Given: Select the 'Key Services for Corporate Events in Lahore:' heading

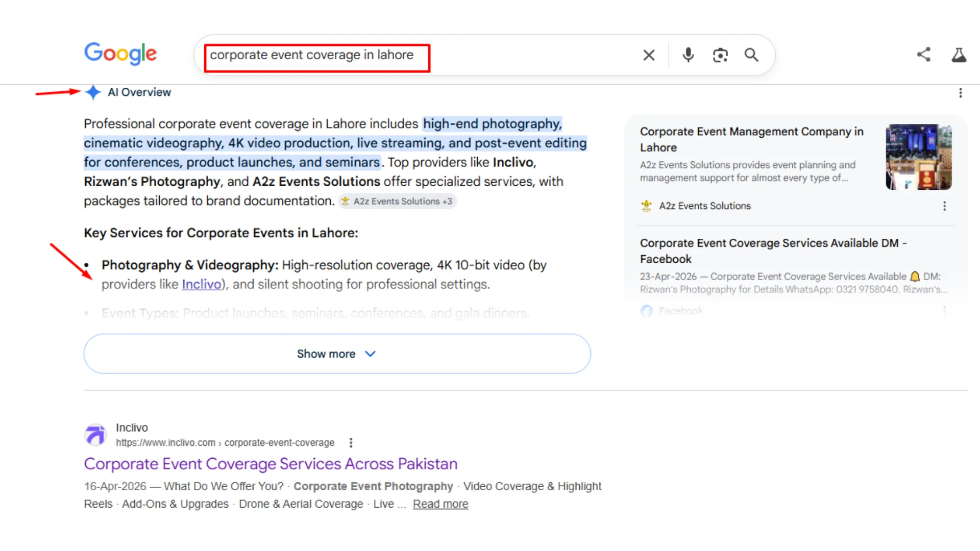Looking at the screenshot, I should [x=221, y=233].
